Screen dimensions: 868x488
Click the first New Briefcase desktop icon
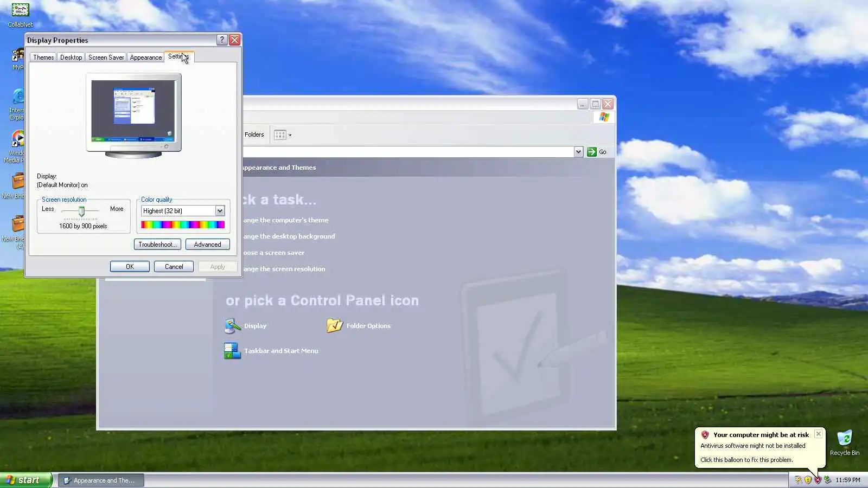17,181
